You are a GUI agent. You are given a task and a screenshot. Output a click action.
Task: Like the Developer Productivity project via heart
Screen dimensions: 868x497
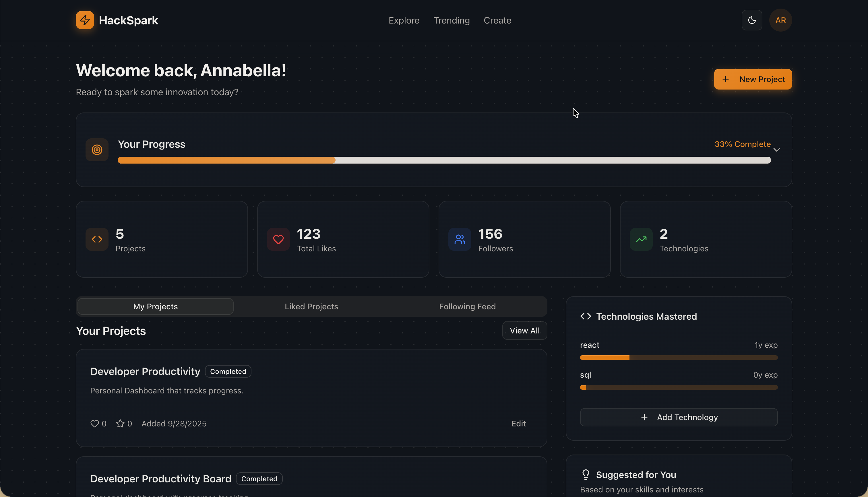(95, 424)
